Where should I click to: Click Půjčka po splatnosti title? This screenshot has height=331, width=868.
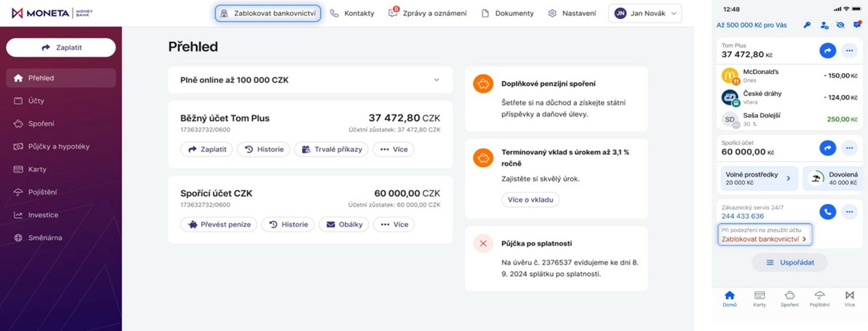point(536,243)
